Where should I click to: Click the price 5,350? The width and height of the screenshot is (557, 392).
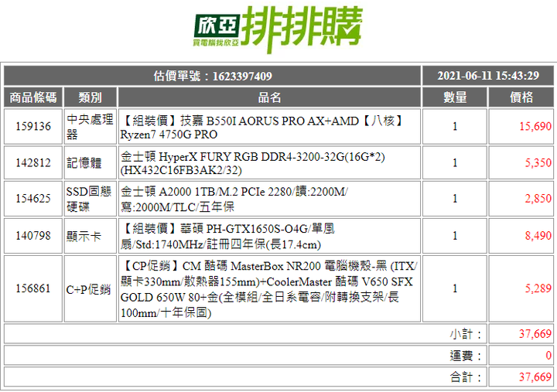(x=538, y=162)
